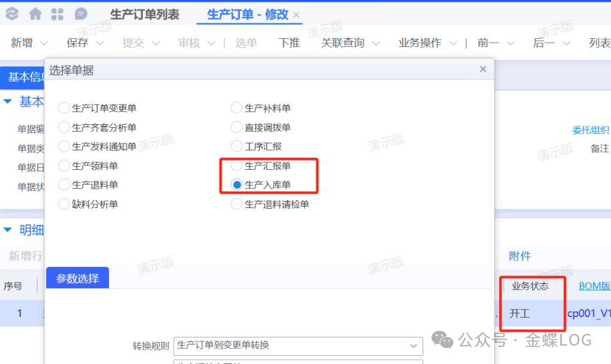Click the 委托组织 link

[590, 130]
